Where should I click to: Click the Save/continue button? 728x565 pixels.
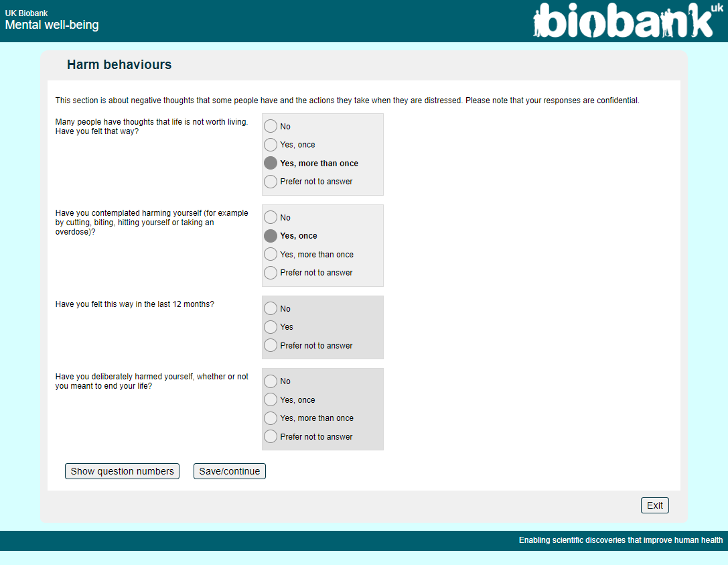pos(229,471)
